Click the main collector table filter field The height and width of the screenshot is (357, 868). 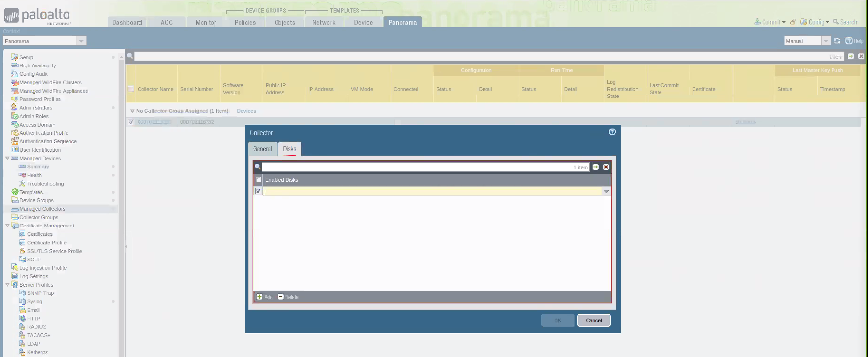pyautogui.click(x=489, y=57)
